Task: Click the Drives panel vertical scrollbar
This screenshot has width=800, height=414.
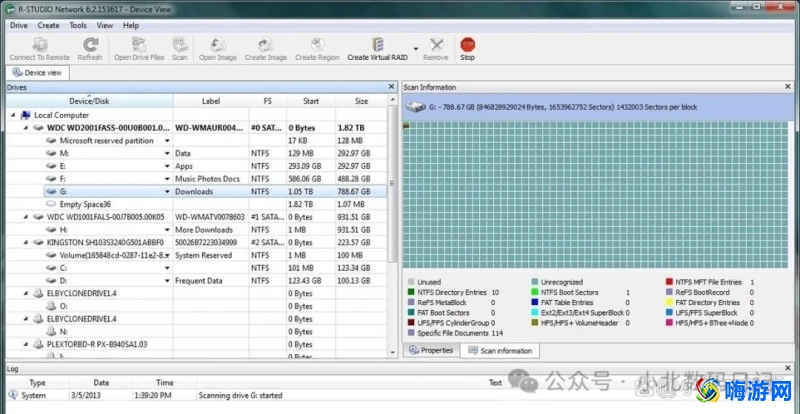Action: coord(392,184)
